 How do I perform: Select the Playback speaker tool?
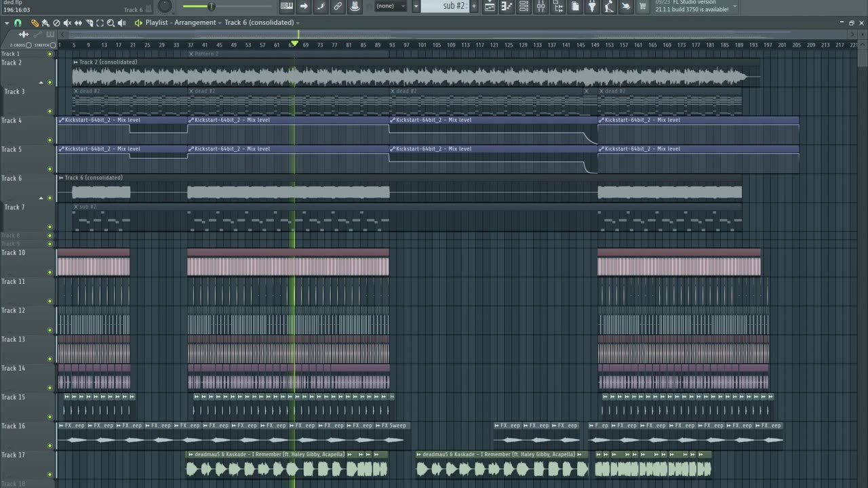(x=121, y=22)
